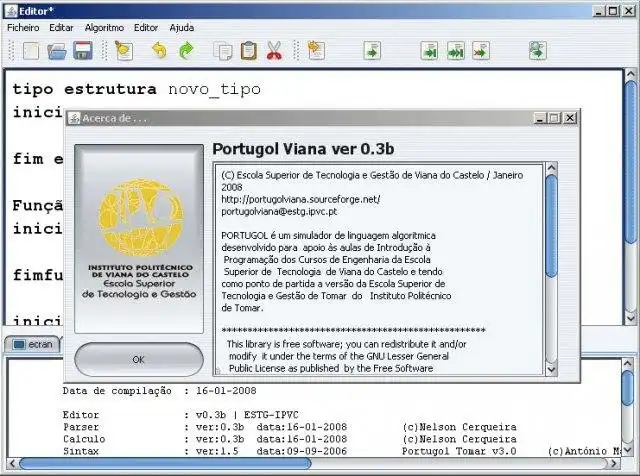The image size is (640, 476).
Task: Click code editor scroll down arrow
Action: click(631, 317)
